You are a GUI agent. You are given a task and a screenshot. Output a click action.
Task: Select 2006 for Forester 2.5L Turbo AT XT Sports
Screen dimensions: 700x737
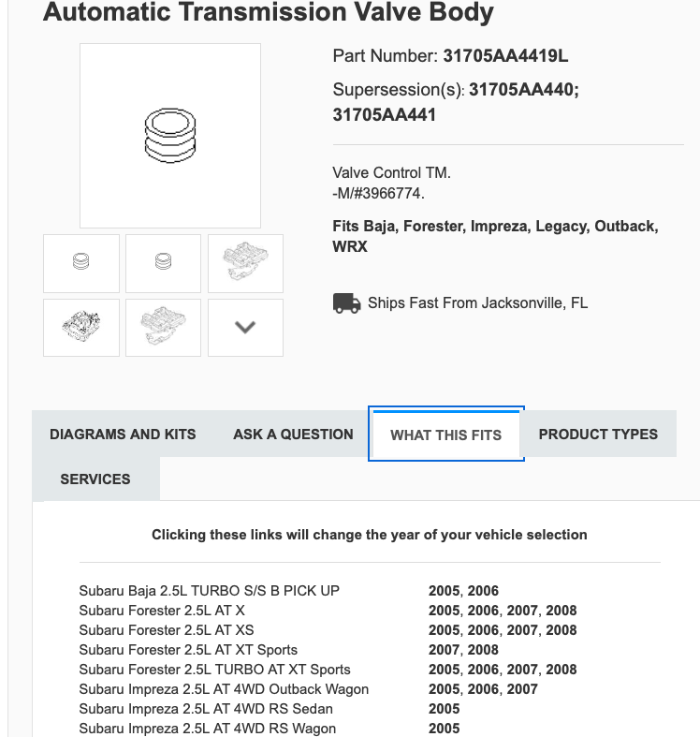484,670
